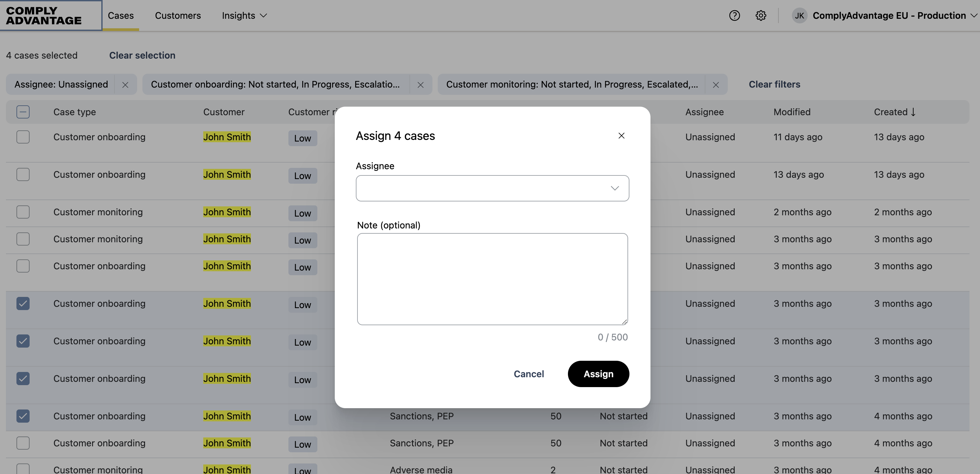Expand the Insights menu
This screenshot has height=474, width=980.
click(x=244, y=15)
